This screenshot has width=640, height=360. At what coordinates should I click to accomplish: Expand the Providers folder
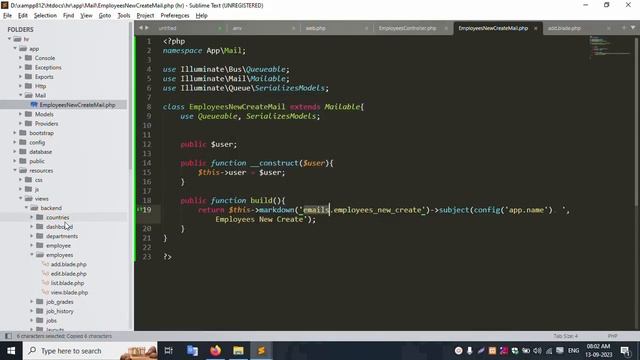(x=20, y=124)
